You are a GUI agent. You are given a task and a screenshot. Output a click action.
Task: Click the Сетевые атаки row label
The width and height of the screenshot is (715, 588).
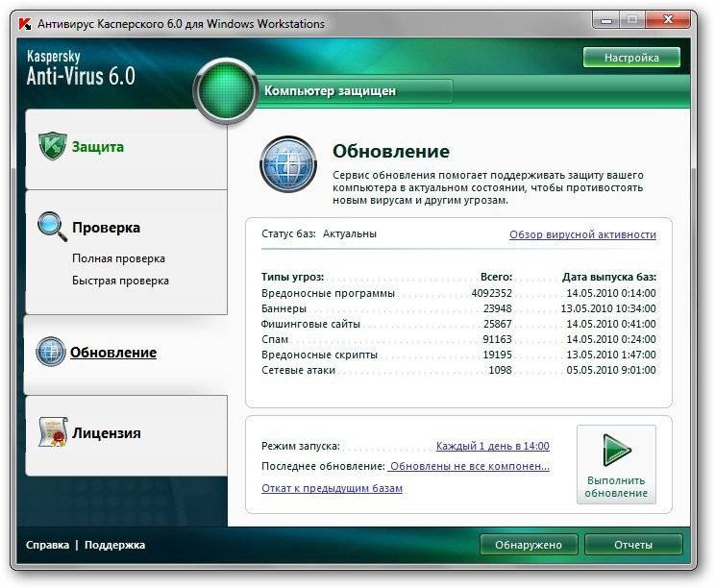[x=298, y=370]
